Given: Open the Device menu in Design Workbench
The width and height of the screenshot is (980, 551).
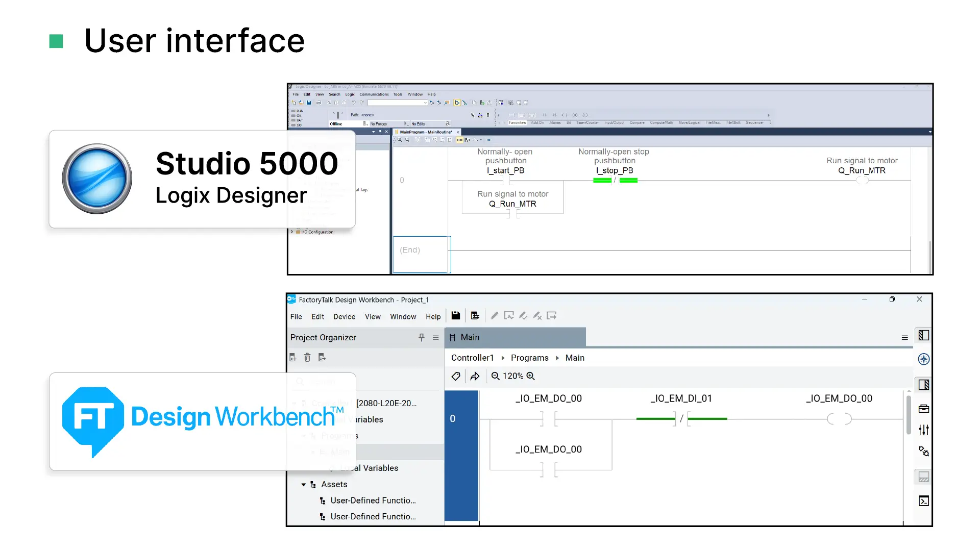Looking at the screenshot, I should click(x=345, y=317).
